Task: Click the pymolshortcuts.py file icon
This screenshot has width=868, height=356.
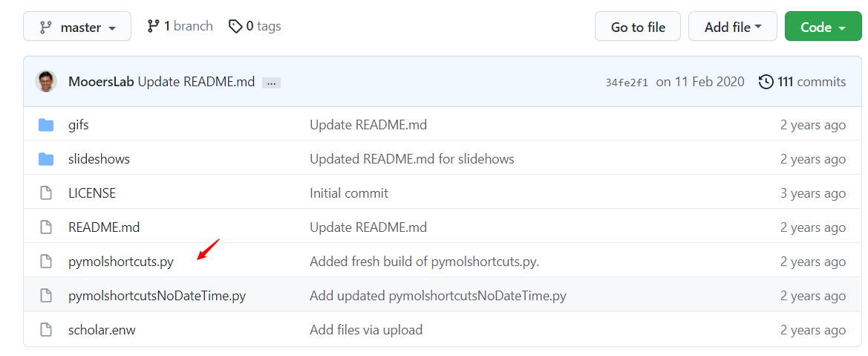Action: 46,262
